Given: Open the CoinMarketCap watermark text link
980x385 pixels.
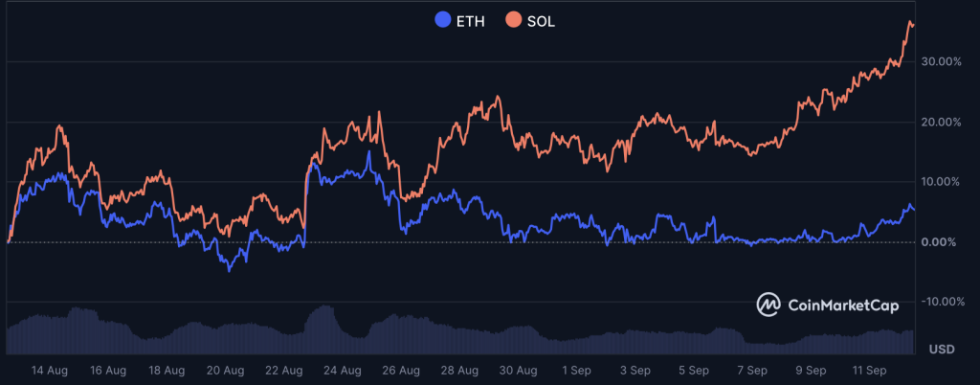Looking at the screenshot, I should (843, 306).
